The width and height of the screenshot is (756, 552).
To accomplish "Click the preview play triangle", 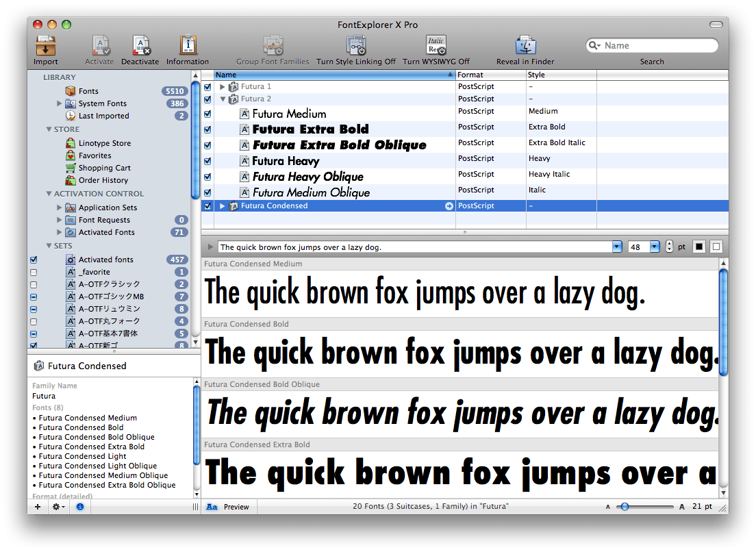I will tap(210, 247).
